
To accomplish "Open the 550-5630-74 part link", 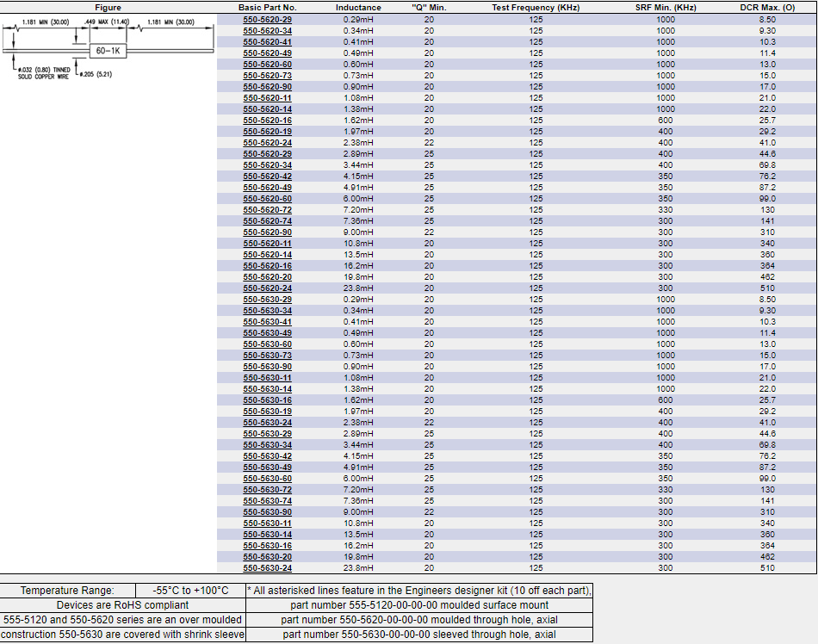I will coord(267,500).
